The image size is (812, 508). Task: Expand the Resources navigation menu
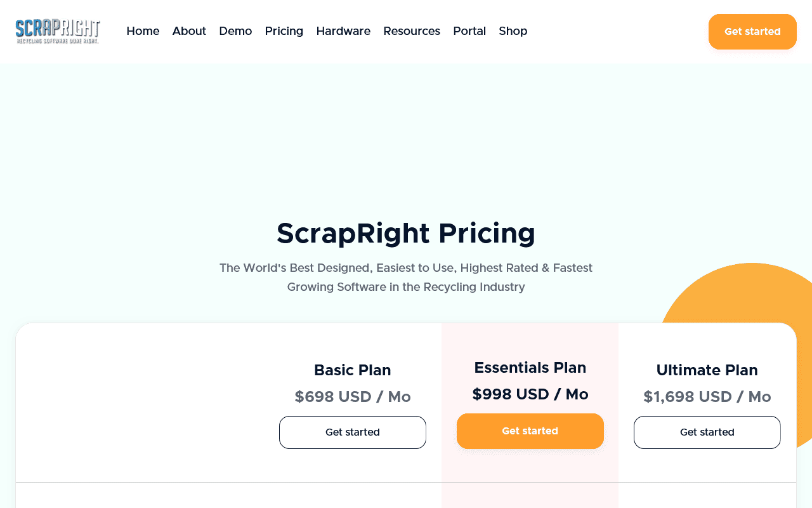[x=412, y=30]
